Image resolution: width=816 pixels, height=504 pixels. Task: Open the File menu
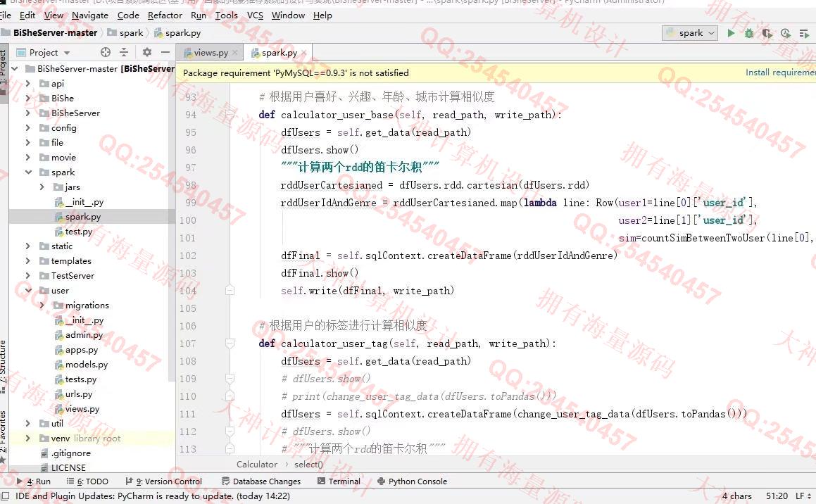[5, 15]
